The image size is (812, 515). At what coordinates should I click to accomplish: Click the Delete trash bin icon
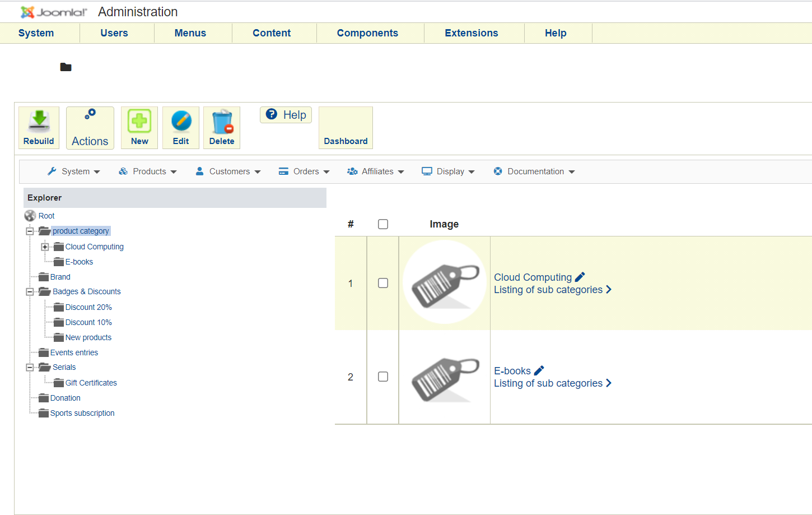[x=222, y=122]
